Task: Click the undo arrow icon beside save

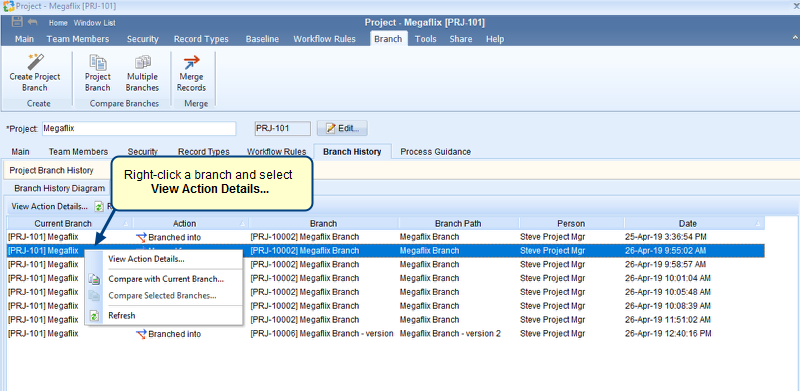Action: coord(33,22)
